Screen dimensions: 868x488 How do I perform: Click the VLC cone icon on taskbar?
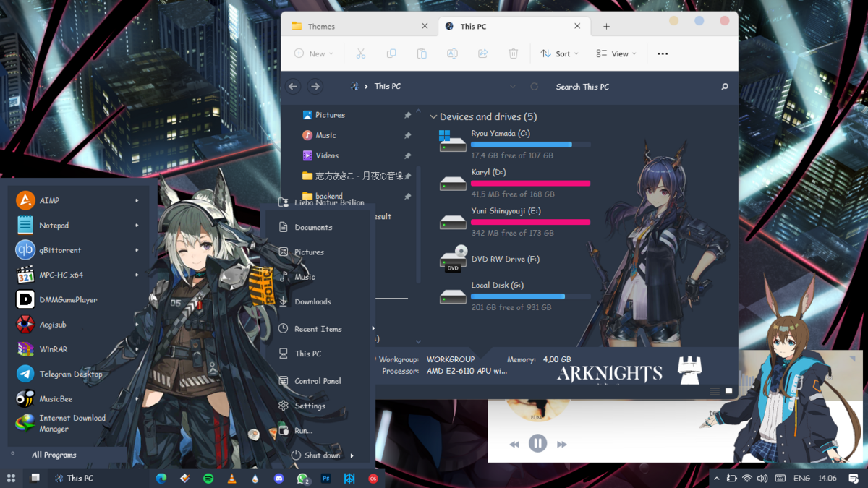coord(231,479)
